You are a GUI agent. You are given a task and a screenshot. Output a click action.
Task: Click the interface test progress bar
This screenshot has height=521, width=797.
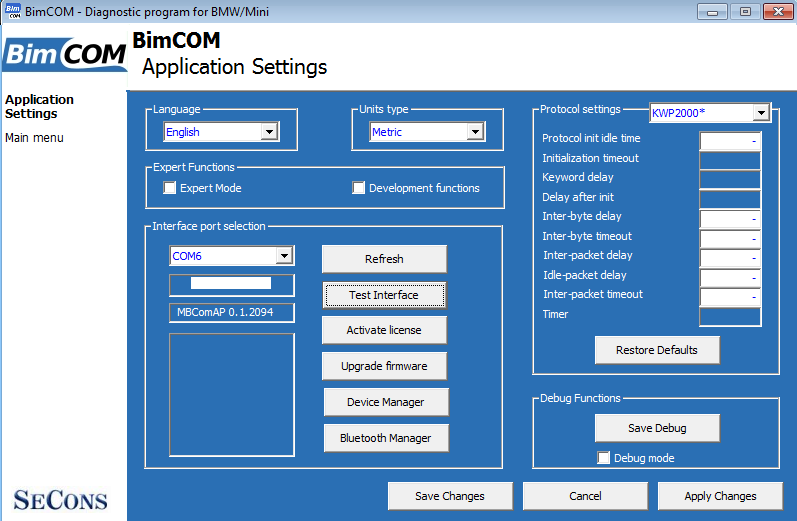(x=232, y=285)
